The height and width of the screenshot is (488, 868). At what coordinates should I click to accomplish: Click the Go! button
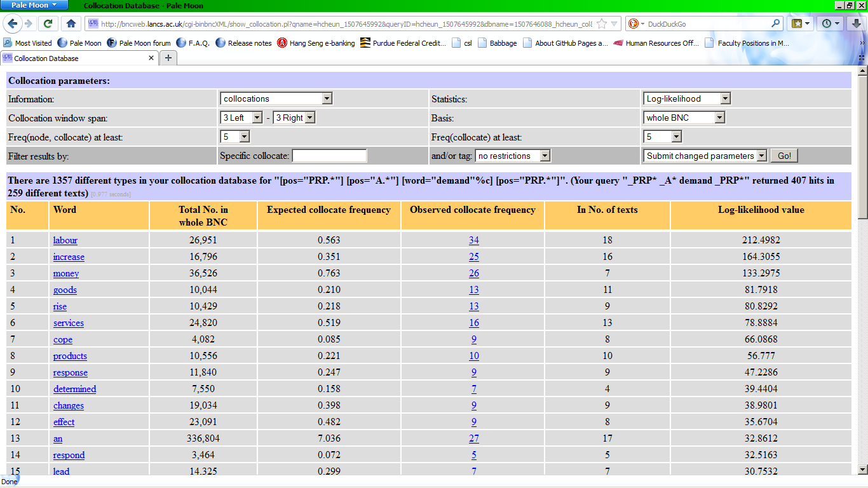tap(784, 156)
